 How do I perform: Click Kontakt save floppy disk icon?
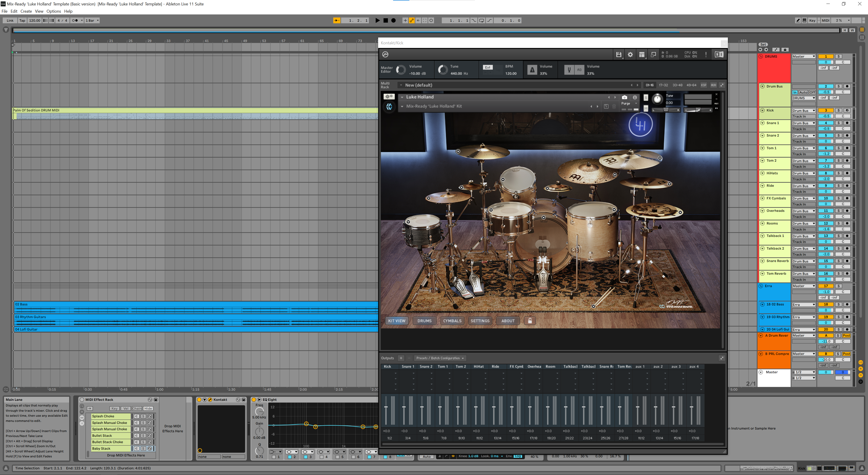point(619,55)
